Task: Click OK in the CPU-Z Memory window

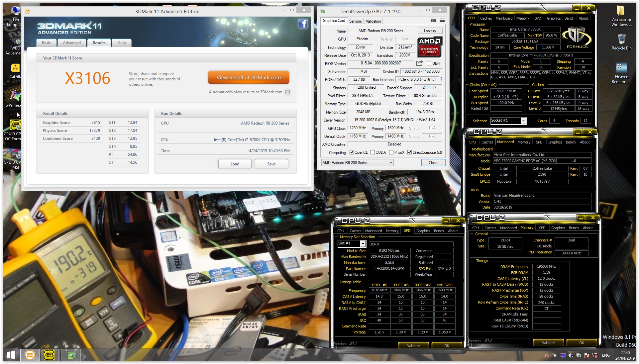Action: coord(582,343)
